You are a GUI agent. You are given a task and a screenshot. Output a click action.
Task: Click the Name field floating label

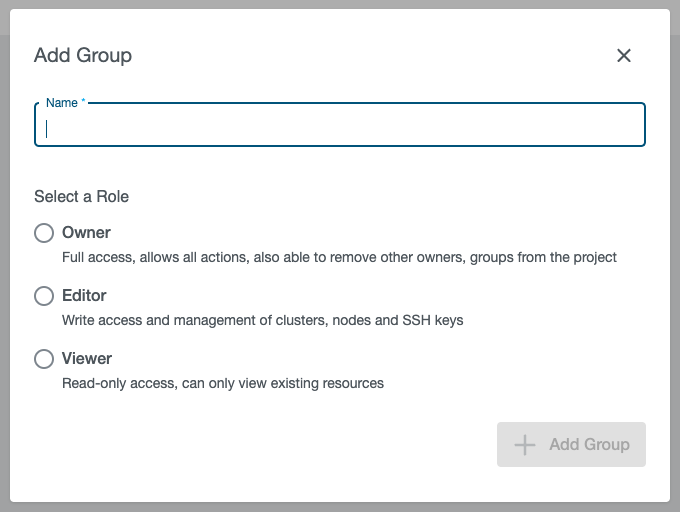(x=61, y=103)
